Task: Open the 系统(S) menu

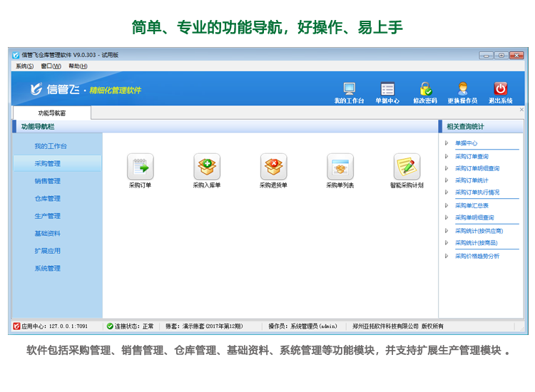Action: pyautogui.click(x=24, y=66)
